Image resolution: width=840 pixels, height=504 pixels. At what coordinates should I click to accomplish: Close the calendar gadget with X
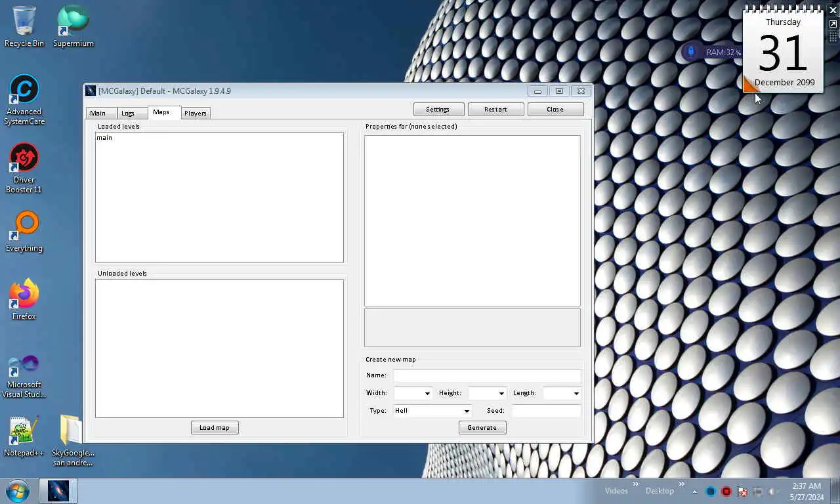833,10
